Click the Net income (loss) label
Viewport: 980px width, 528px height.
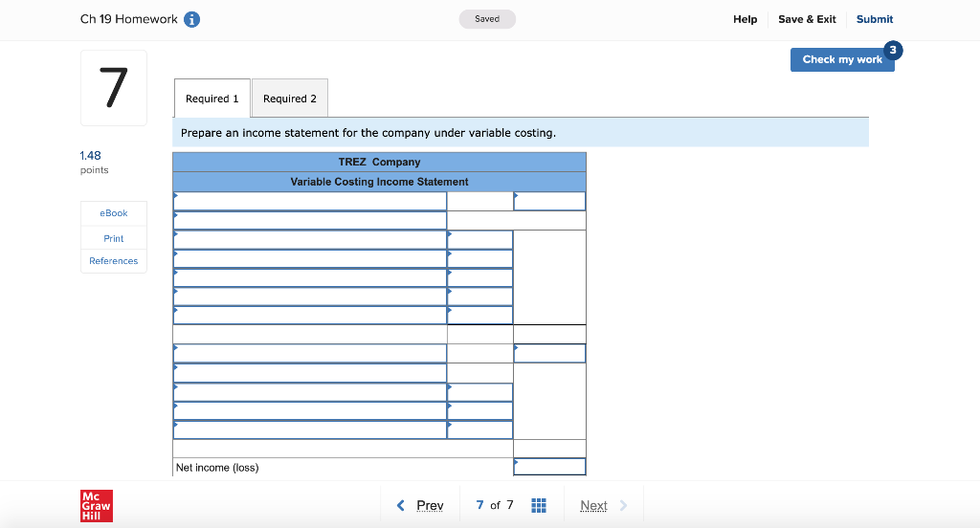217,468
